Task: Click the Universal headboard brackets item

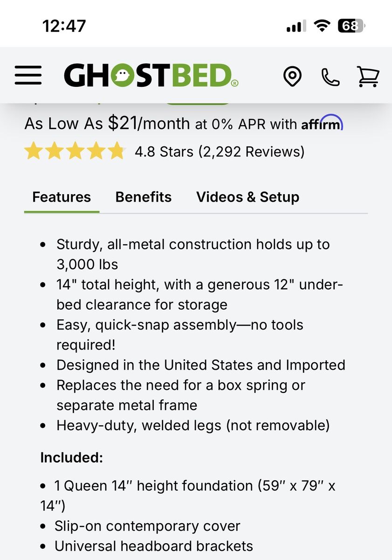Action: [x=153, y=546]
